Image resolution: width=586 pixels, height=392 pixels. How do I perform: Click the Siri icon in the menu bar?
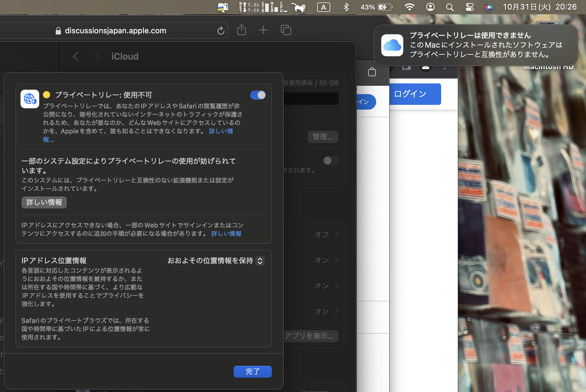tap(489, 7)
